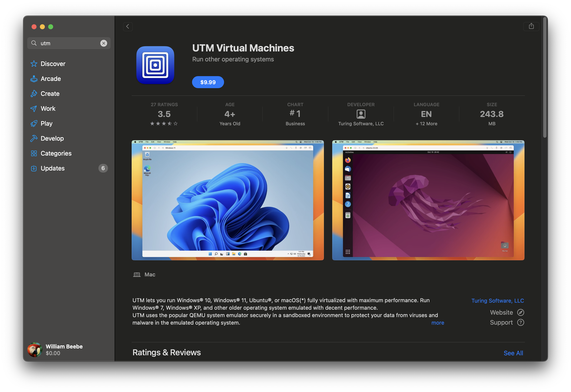
Task: Click the Mac laptop platform icon
Action: [x=137, y=275]
